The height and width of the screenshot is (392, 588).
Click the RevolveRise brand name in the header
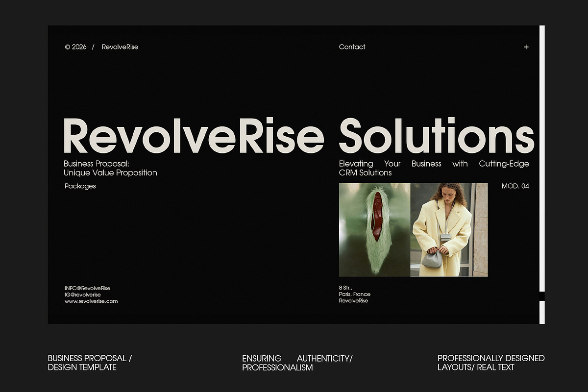coord(120,47)
